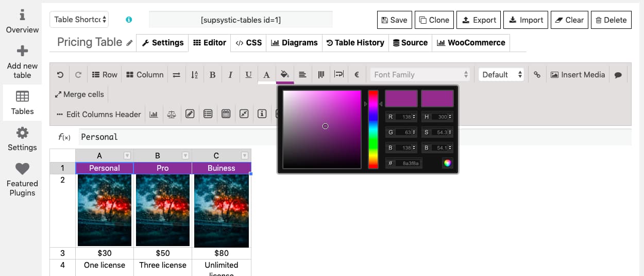
Task: Switch to the Diagrams tab
Action: tap(294, 43)
